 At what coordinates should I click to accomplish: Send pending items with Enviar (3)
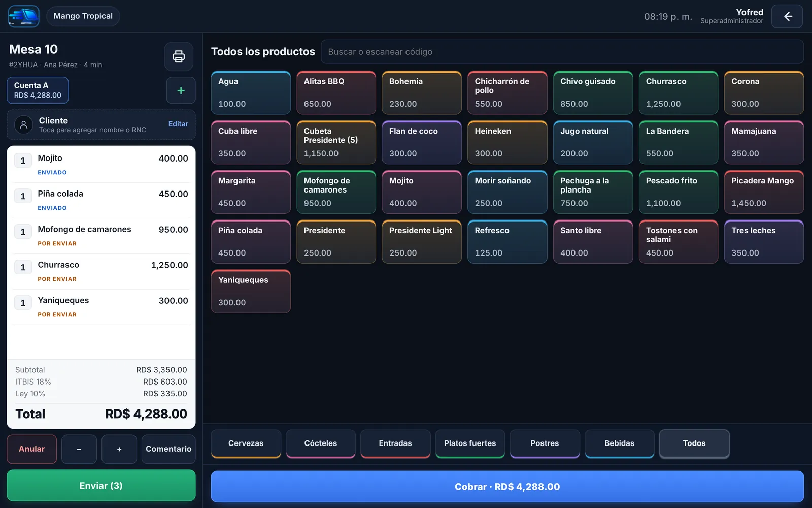101,486
